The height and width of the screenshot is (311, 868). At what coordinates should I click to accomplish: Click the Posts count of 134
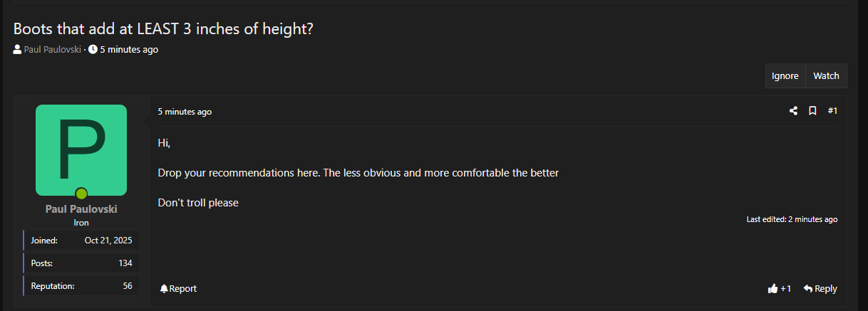tap(125, 263)
